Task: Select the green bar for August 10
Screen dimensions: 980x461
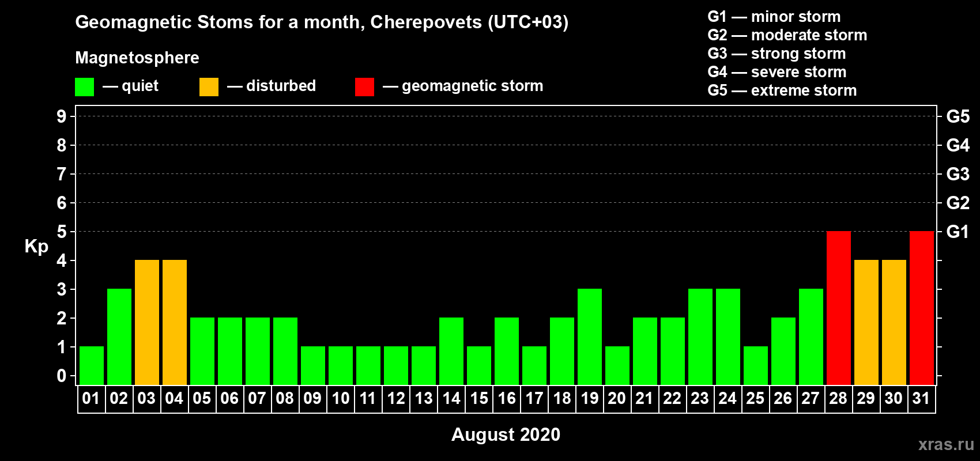Action: point(341,366)
